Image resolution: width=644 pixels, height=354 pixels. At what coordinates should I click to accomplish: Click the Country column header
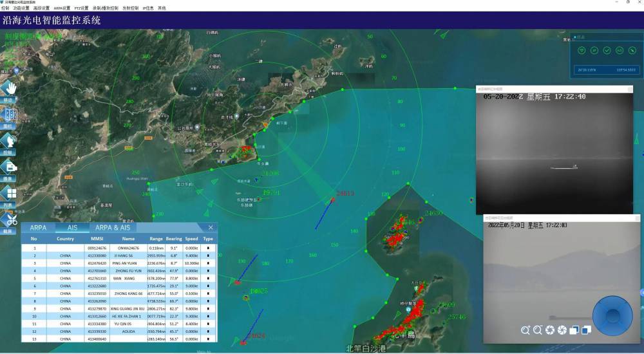click(x=65, y=239)
